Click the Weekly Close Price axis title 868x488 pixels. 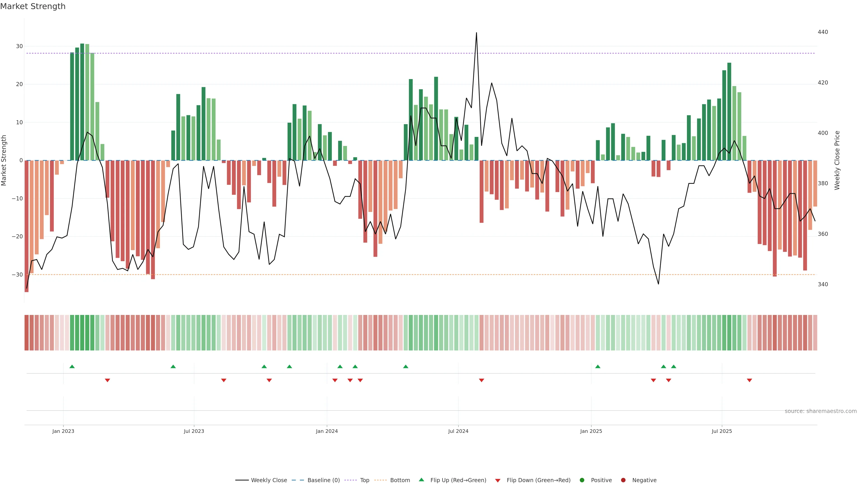(837, 160)
